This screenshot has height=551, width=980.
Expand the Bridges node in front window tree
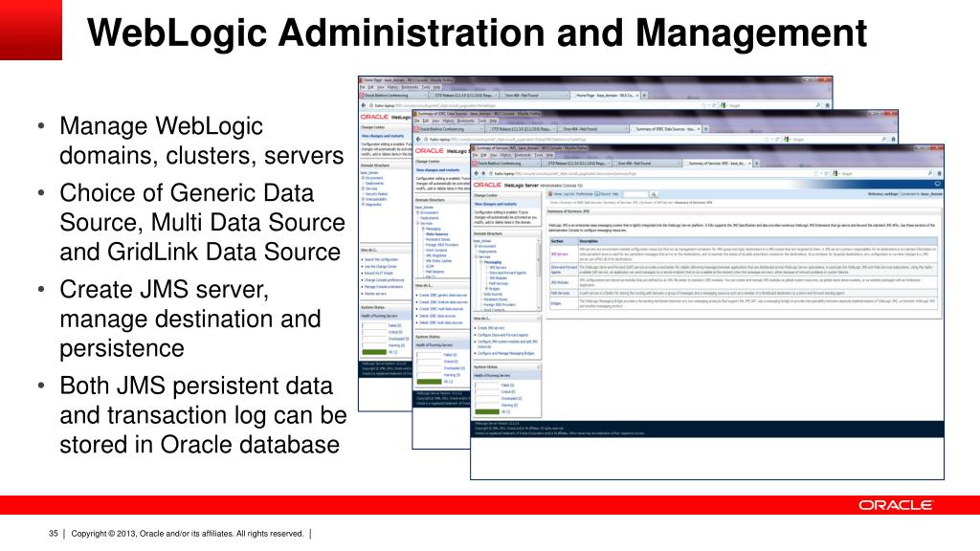coord(486,289)
